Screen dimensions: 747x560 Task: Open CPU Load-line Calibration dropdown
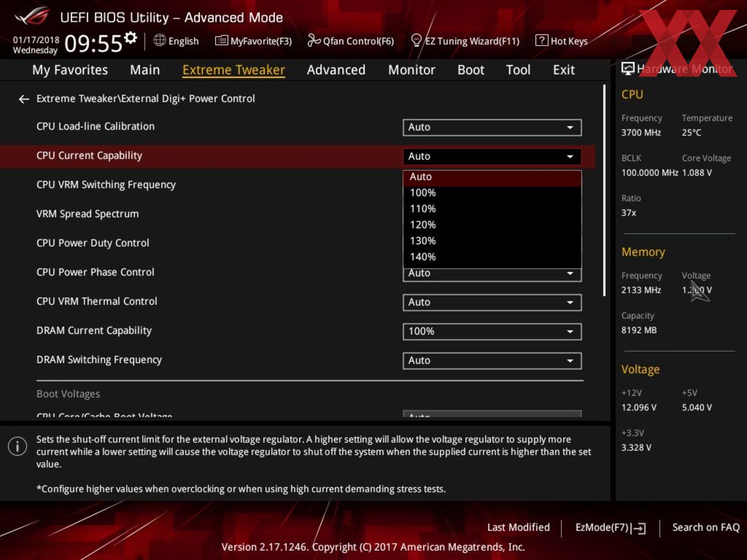(x=492, y=127)
